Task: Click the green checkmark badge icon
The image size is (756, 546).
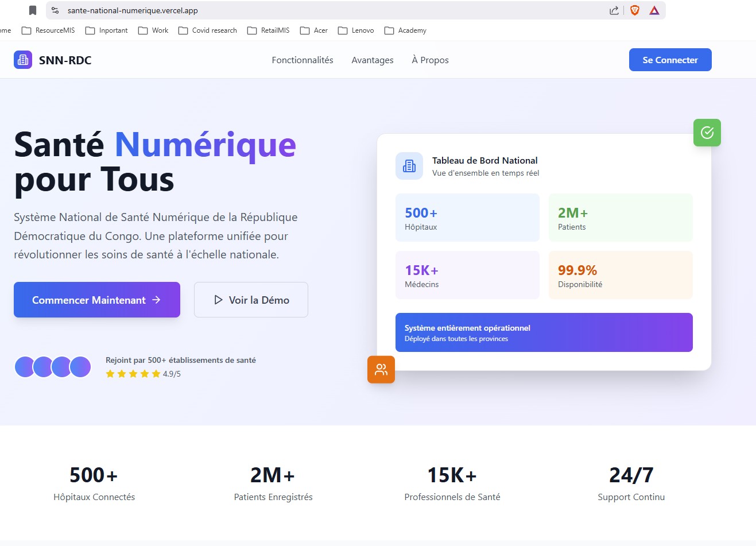Action: (707, 133)
